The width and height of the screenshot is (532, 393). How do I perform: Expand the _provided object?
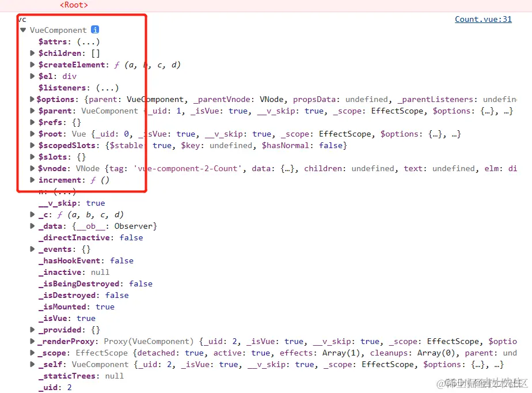(32, 330)
